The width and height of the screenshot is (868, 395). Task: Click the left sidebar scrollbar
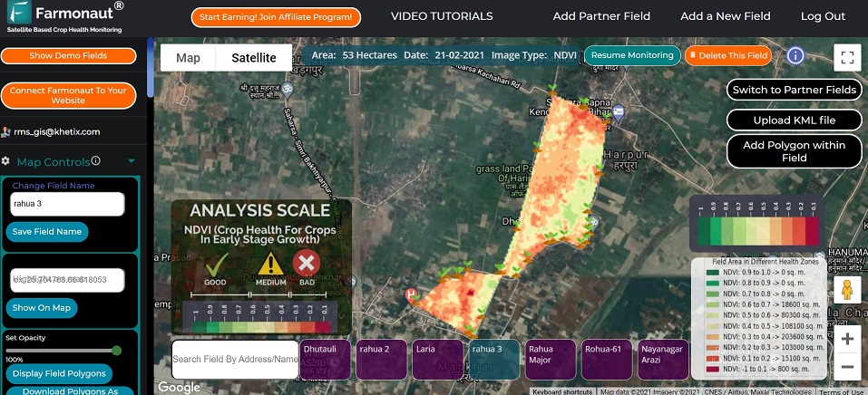150,67
